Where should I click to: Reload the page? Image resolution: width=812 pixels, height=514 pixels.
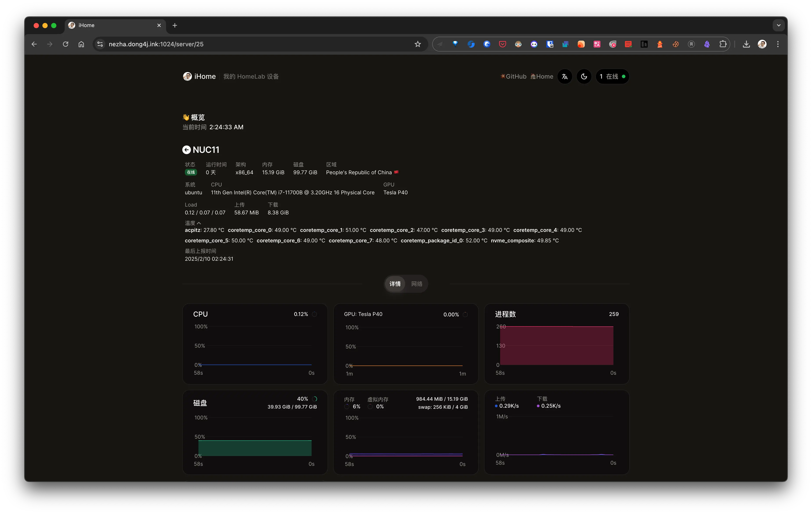[x=65, y=44]
